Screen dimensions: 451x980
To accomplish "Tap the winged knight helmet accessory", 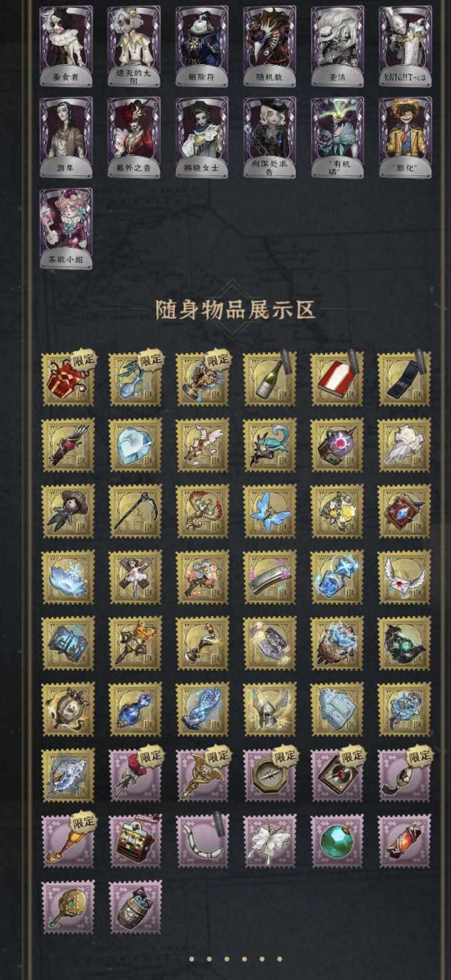I will [270, 710].
